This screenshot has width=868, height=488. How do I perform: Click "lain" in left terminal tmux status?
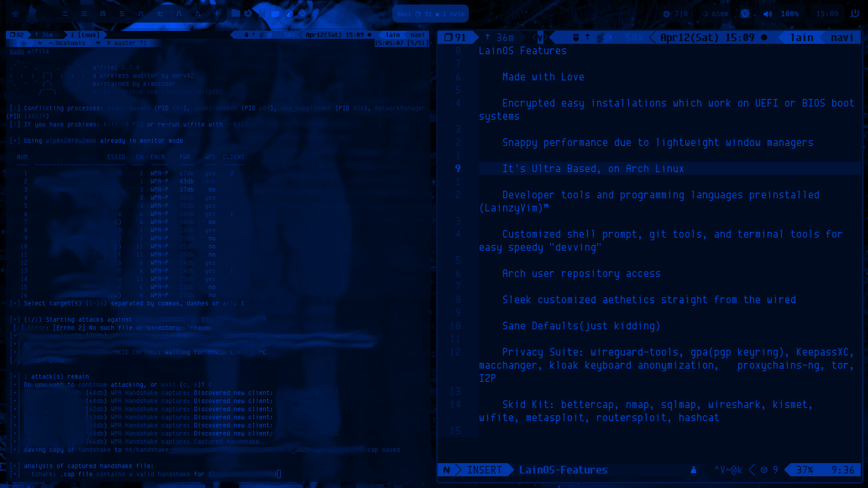point(392,35)
